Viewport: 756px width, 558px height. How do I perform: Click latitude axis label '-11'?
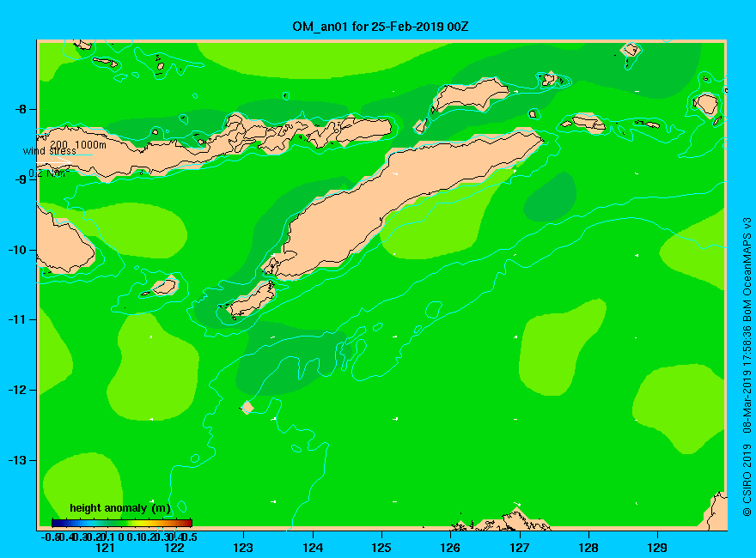tap(17, 320)
